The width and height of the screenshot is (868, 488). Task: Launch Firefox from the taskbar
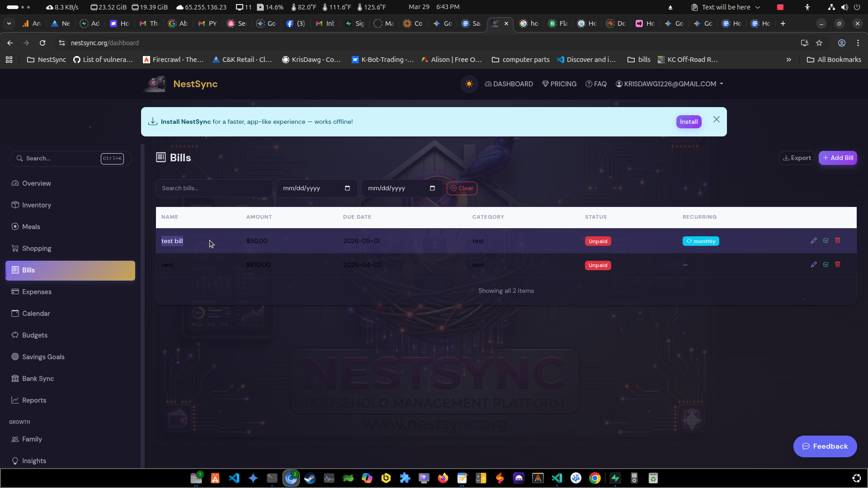point(443,478)
